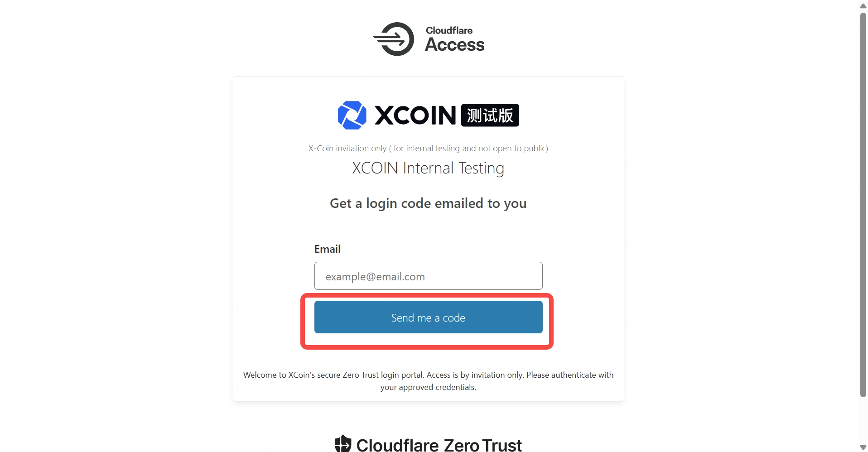Click the vertical scrollbar thumb
The width and height of the screenshot is (868, 452).
tap(863, 205)
